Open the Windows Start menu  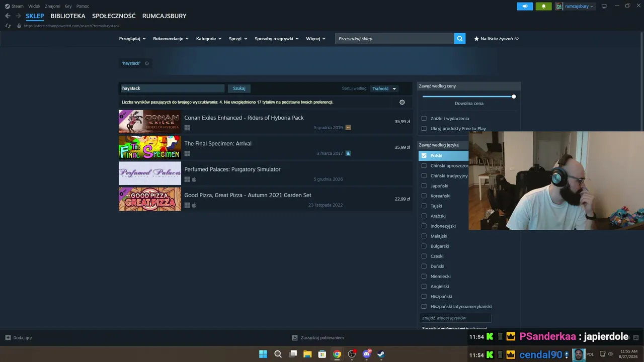[x=263, y=354]
